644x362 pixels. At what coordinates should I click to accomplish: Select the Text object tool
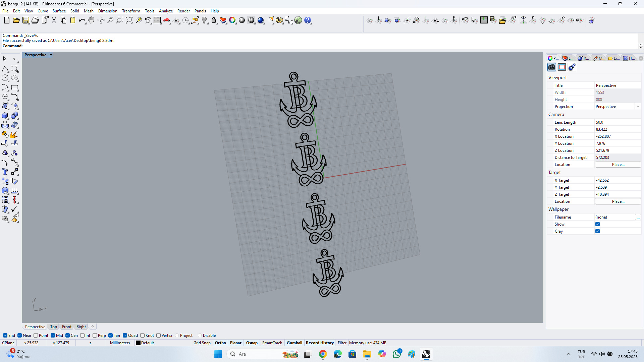pos(5,172)
